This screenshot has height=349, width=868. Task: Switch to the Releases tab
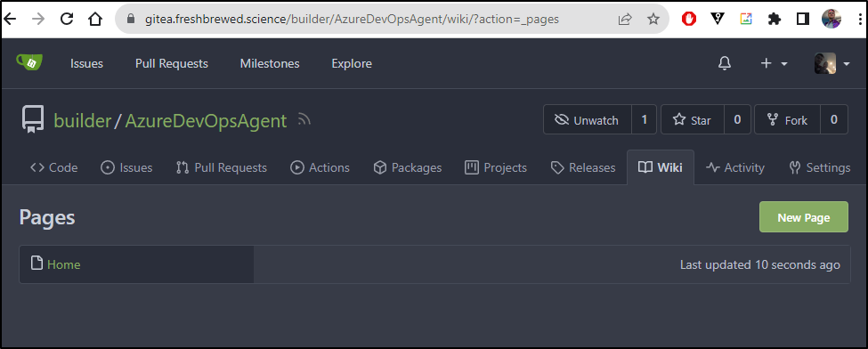click(x=583, y=168)
